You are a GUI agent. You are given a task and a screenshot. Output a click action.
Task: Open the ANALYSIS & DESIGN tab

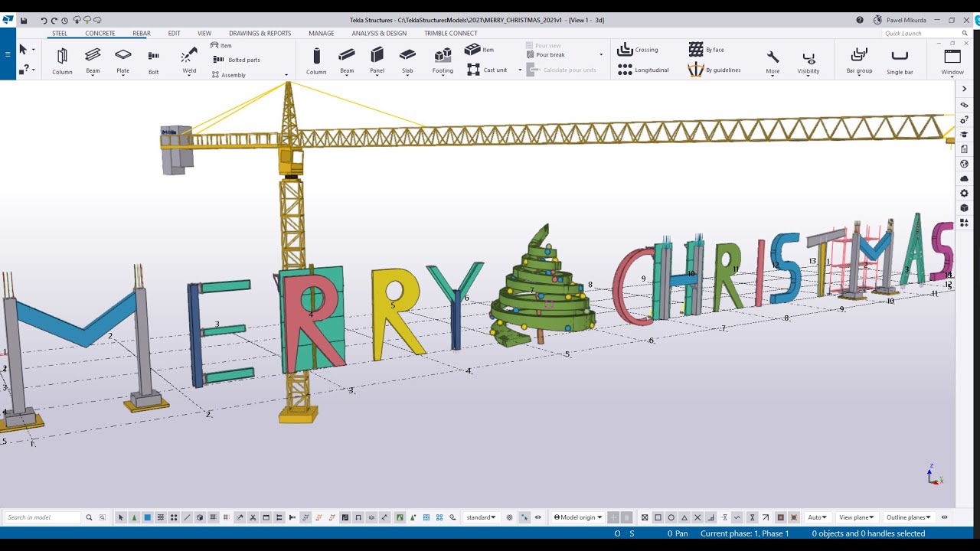tap(379, 34)
